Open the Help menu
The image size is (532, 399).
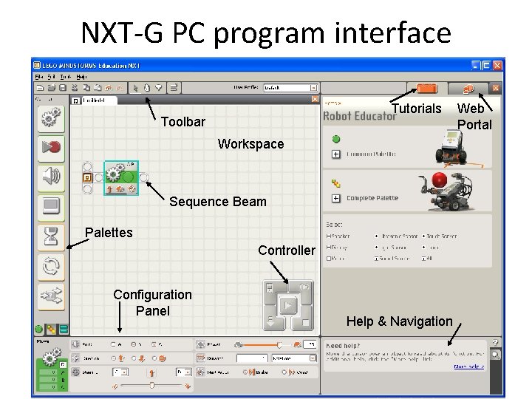coord(81,77)
